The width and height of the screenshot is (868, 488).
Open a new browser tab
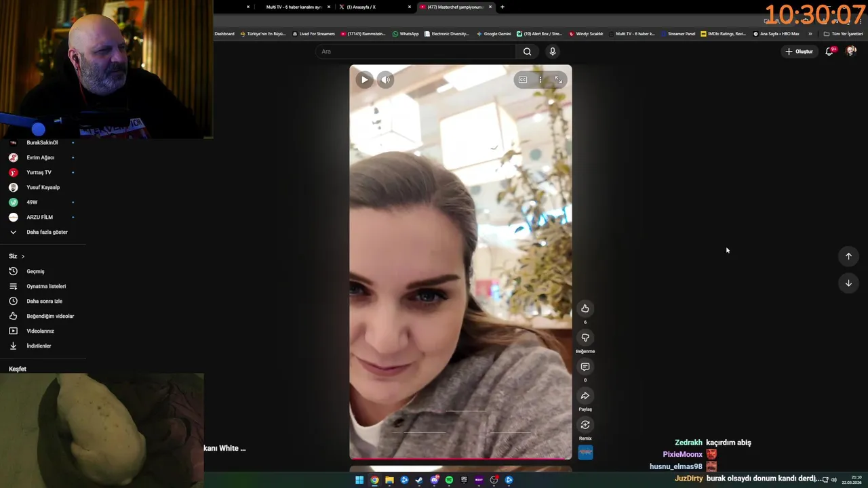coord(502,7)
